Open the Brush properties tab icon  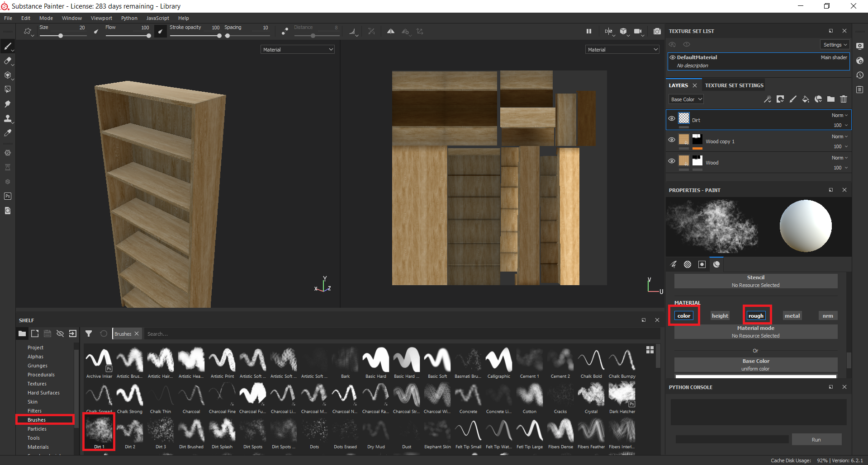673,264
